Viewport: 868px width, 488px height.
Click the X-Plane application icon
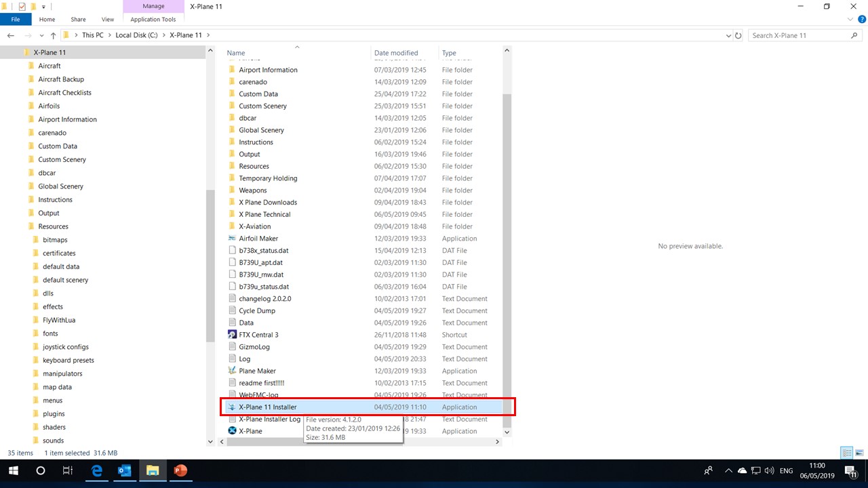232,431
